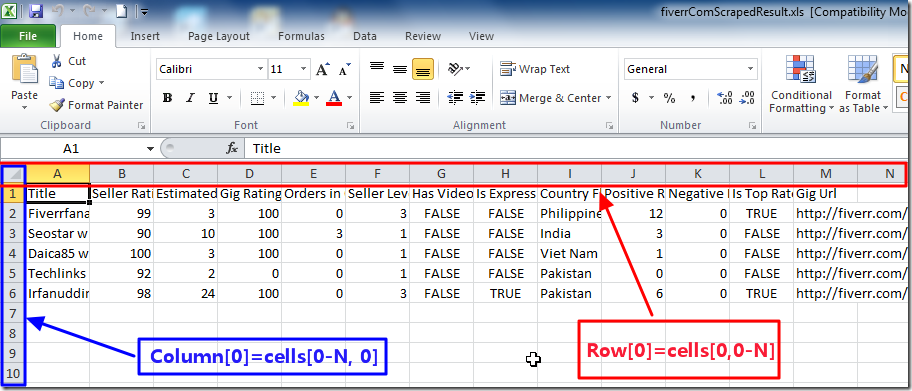Viewport: 912px width, 391px height.
Task: Click the Decrease Decimal icon
Action: (x=748, y=98)
